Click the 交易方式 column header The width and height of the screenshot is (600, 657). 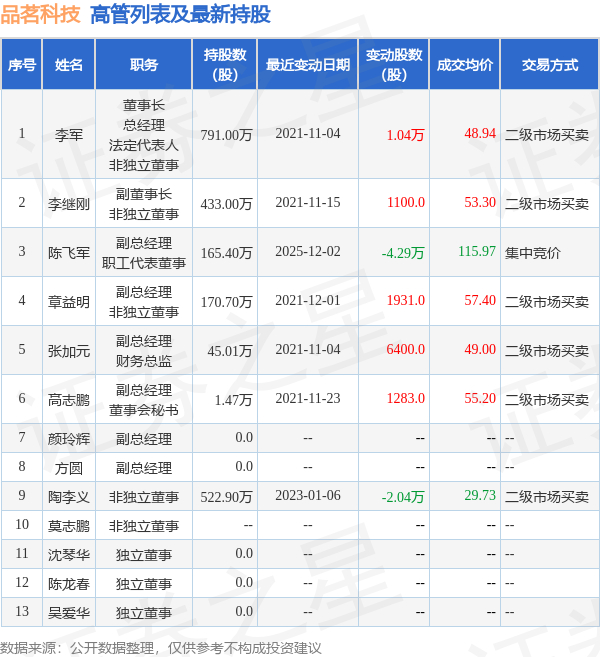pyautogui.click(x=550, y=65)
